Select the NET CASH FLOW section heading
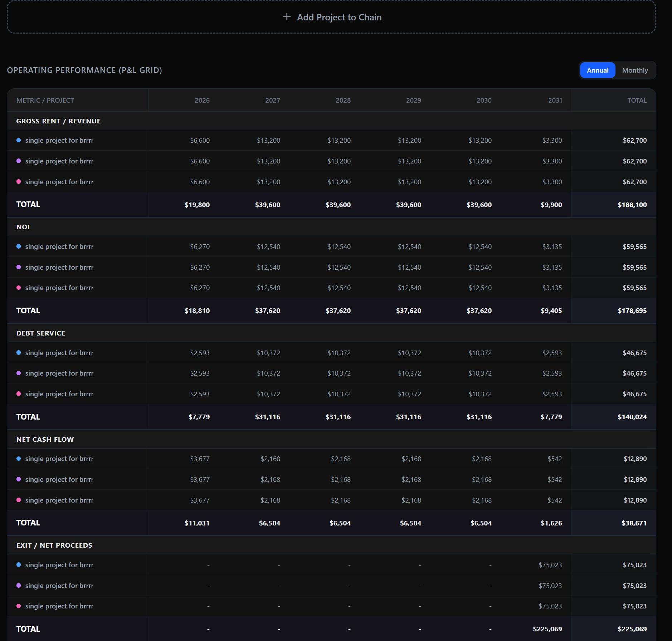Screen dimensions: 672x641 pyautogui.click(x=45, y=439)
